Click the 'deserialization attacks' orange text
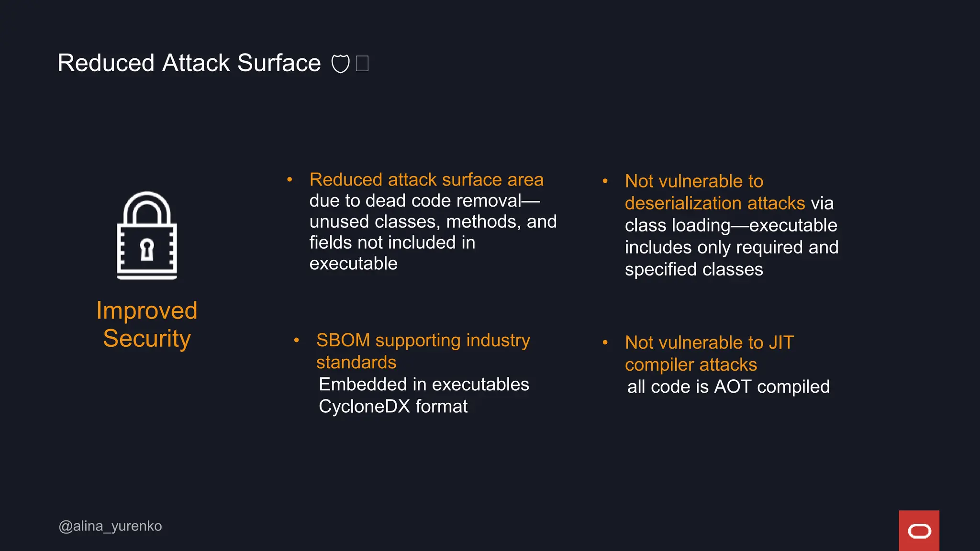 (x=715, y=203)
